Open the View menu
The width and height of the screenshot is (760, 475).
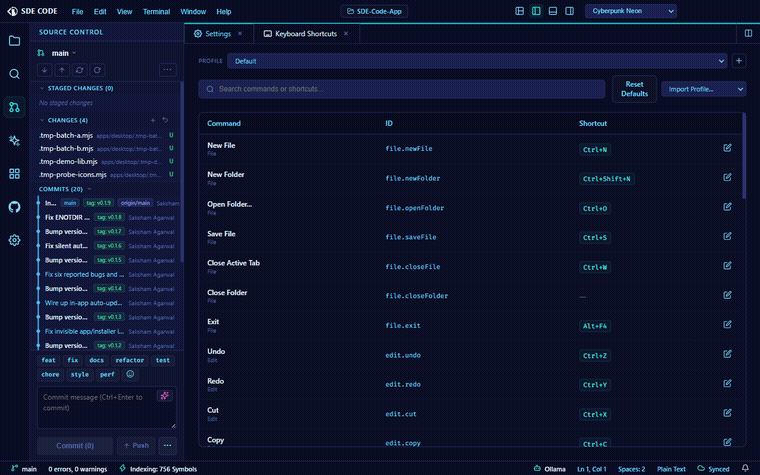(125, 12)
